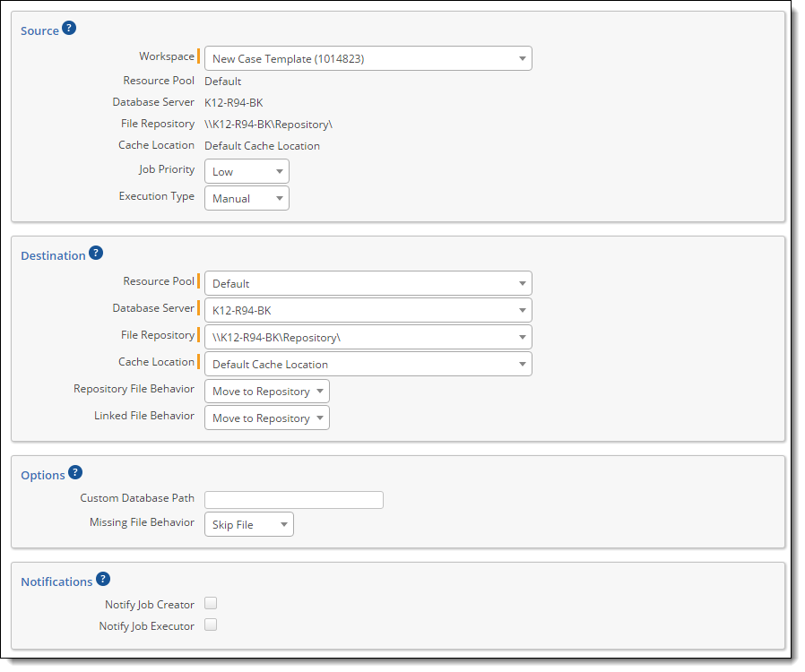Screen dimensions: 805x672
Task: Click the Destination section help icon
Action: 96,253
